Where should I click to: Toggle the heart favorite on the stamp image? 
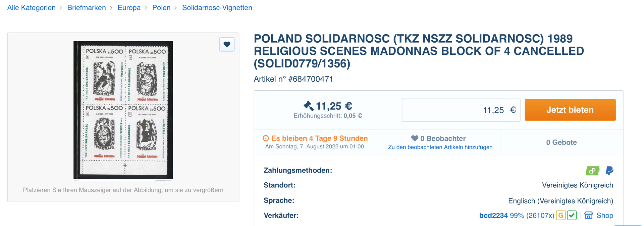coord(227,44)
